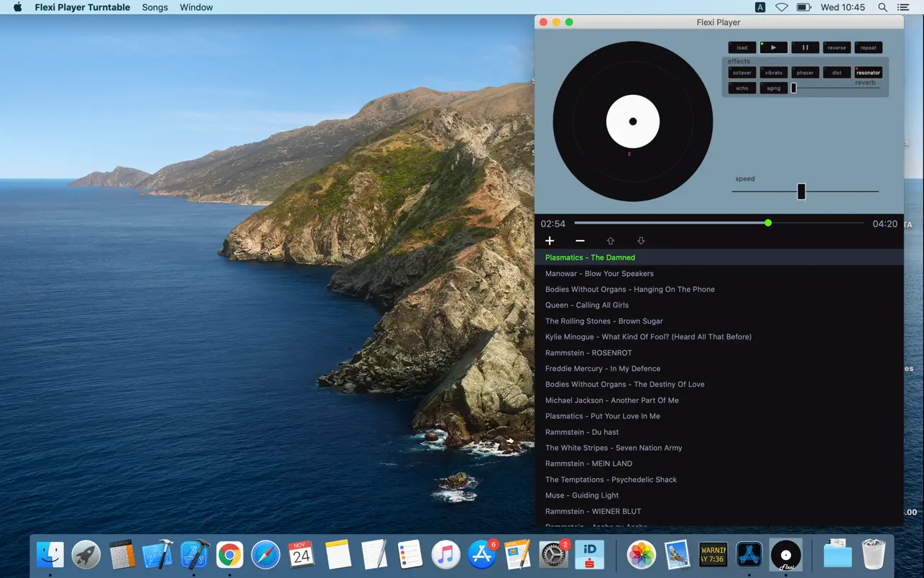This screenshot has height=578, width=924.
Task: Enable the phaser effect
Action: click(x=805, y=73)
